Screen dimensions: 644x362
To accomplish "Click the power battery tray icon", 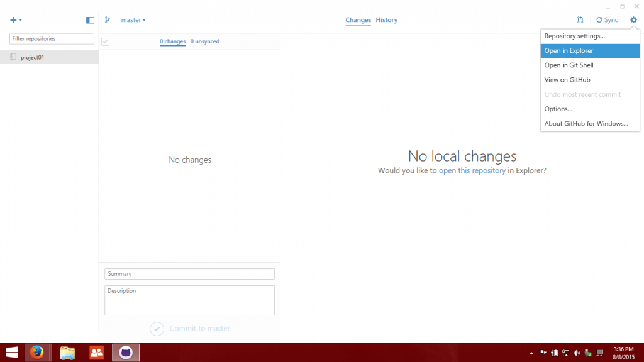I will [x=554, y=353].
